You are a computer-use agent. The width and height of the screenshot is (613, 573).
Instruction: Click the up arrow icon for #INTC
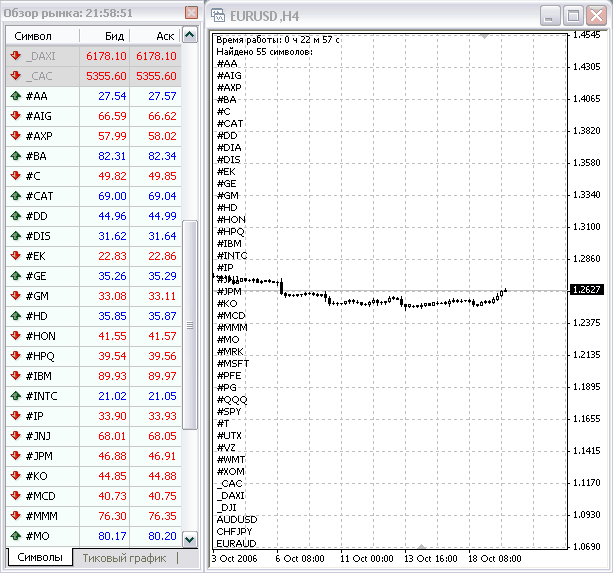[x=16, y=396]
